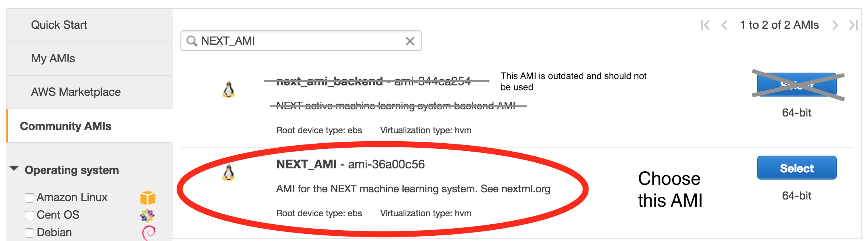Click the search magnifier icon
Screen dimensions: 868x241
pos(192,41)
